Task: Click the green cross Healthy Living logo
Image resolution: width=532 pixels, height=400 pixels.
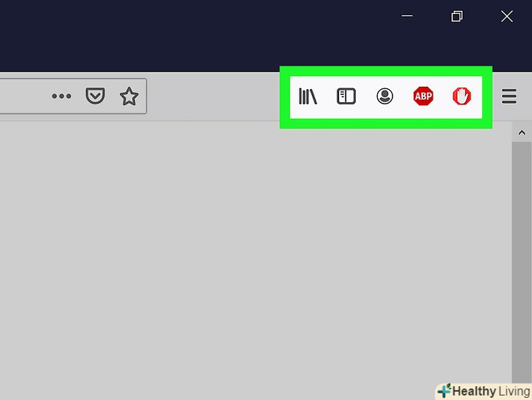Action: point(444,391)
